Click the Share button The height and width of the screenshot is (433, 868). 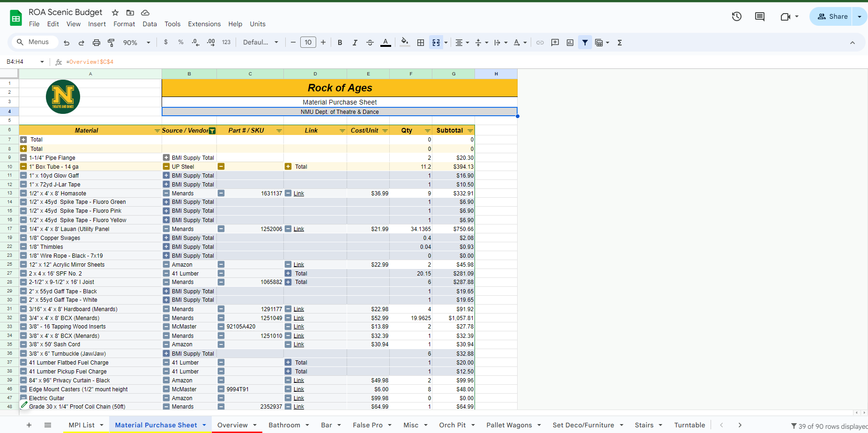832,16
